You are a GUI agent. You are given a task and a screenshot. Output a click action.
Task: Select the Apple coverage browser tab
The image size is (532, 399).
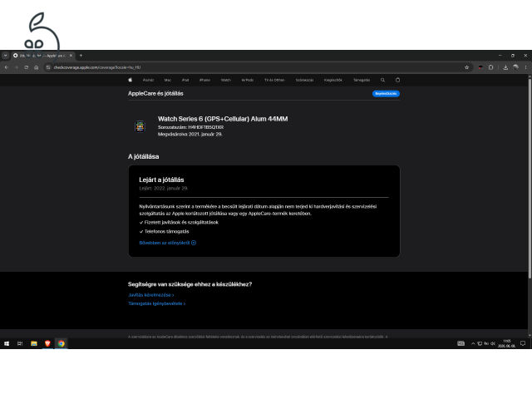click(42, 56)
